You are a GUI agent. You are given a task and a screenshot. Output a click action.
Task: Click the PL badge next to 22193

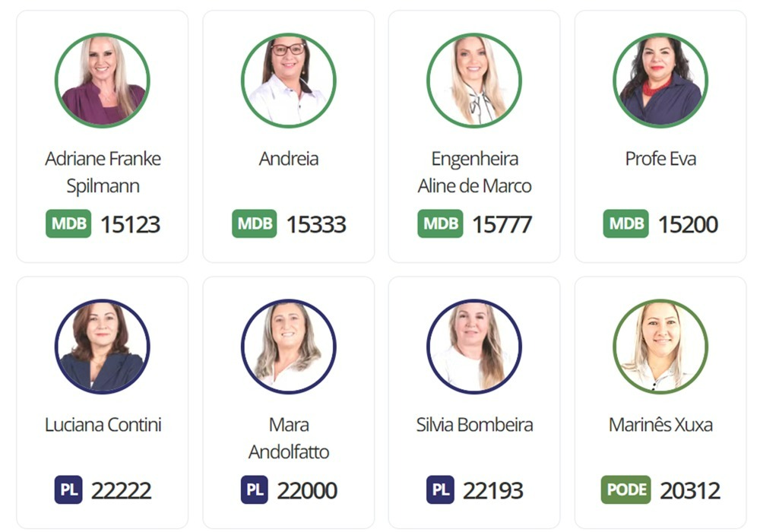pos(440,489)
